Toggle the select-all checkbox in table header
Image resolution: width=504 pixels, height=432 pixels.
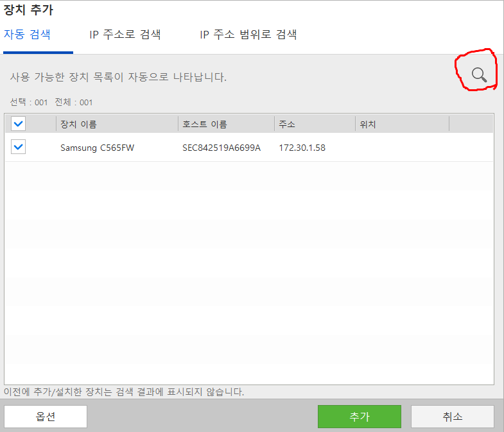tap(19, 124)
